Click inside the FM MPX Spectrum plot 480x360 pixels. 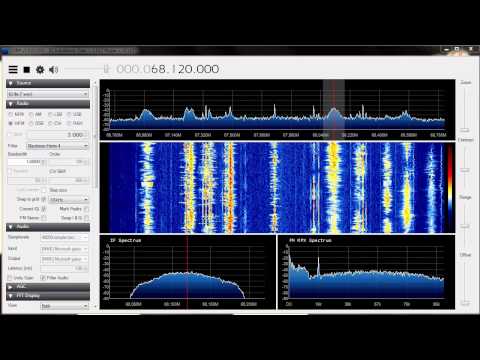click(x=366, y=272)
